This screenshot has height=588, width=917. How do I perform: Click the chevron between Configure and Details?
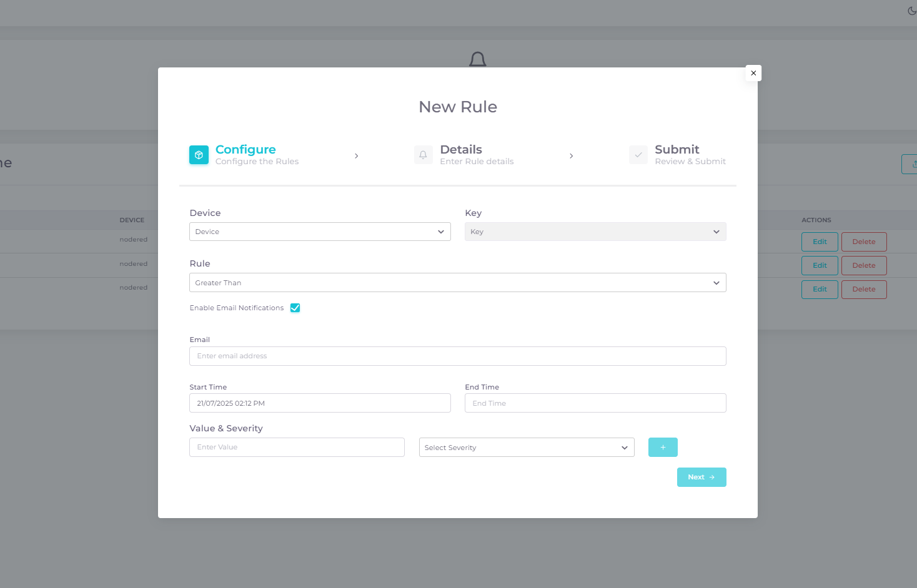[x=357, y=156]
